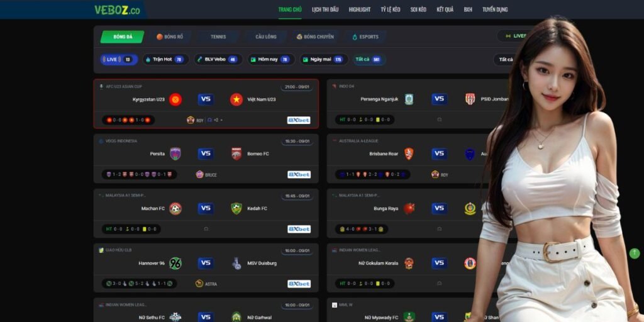This screenshot has width=644, height=322.
Task: Open the Tỷ lệ kèo page
Action: pos(390,9)
